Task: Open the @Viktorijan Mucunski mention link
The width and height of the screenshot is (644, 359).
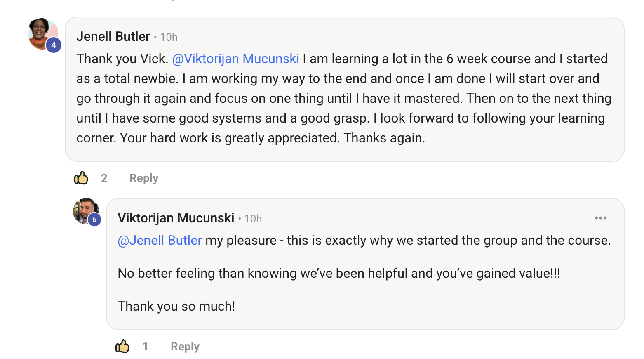Action: pyautogui.click(x=235, y=59)
